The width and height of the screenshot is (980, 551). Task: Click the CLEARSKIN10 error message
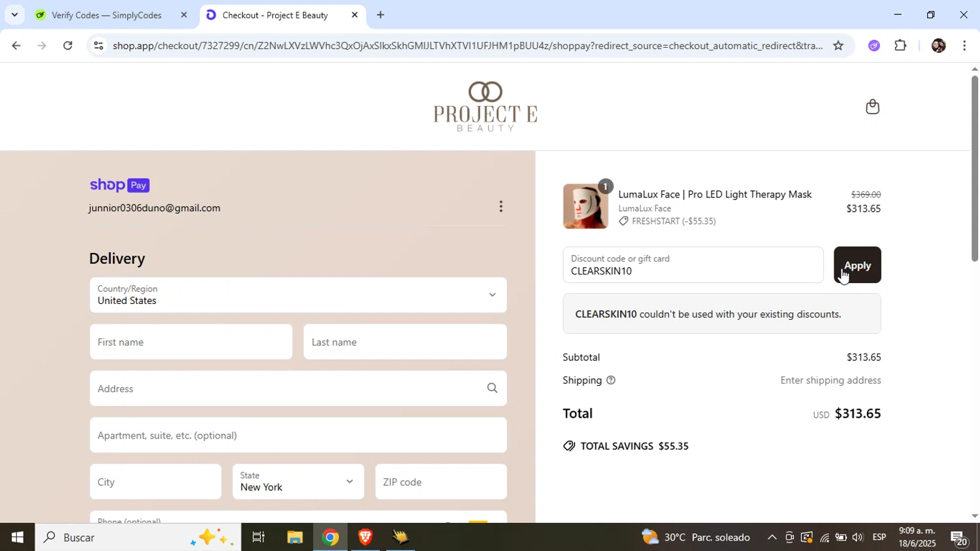point(722,314)
